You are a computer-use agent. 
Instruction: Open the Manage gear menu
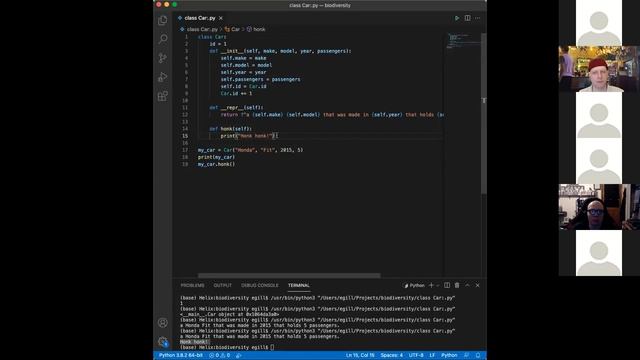(x=162, y=342)
